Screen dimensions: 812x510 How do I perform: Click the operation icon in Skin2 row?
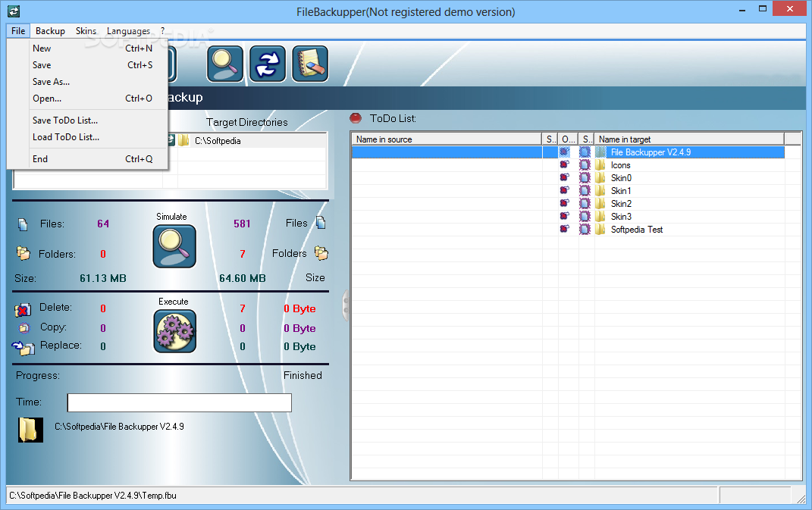[x=565, y=204]
